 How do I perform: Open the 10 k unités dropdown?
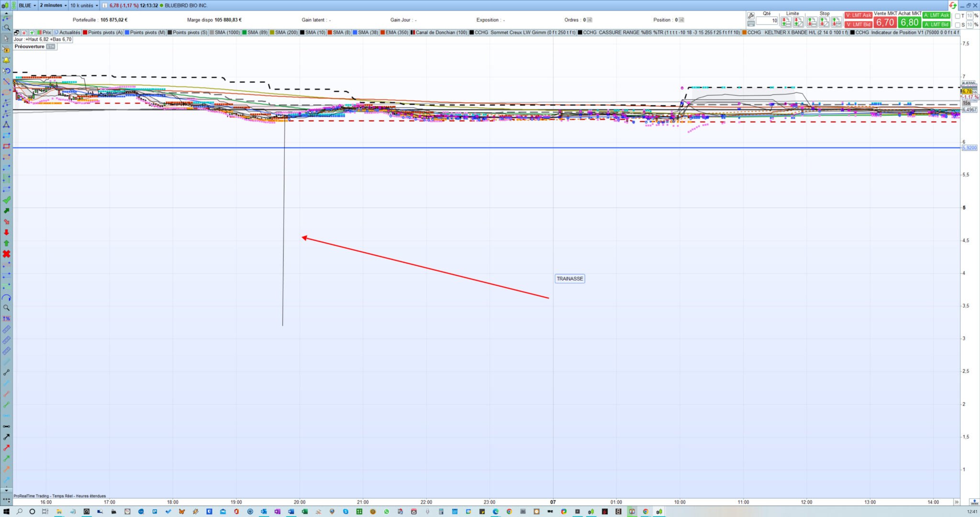(x=84, y=5)
